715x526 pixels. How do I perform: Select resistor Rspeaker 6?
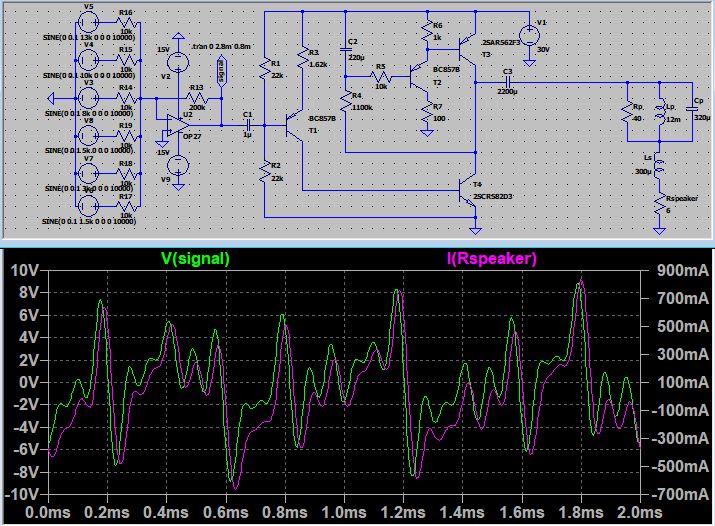tap(659, 204)
